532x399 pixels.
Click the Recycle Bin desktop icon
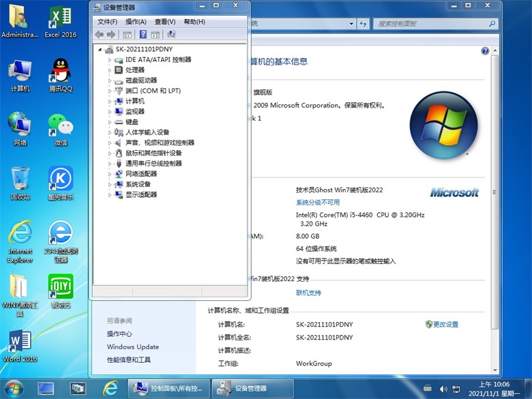[20, 182]
